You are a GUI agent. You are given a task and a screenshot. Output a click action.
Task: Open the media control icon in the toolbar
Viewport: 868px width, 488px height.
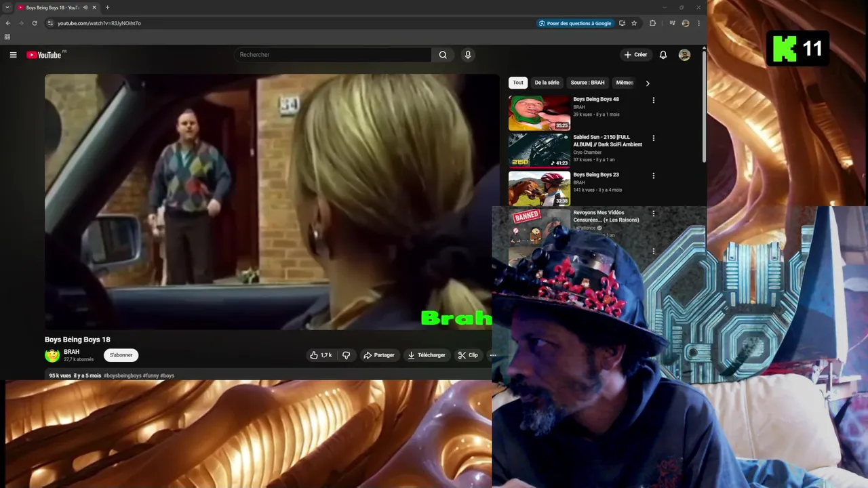(672, 23)
